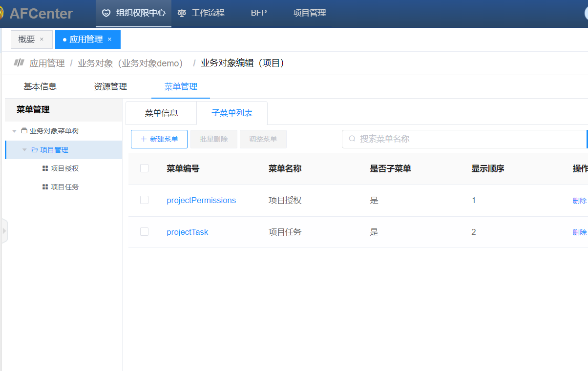Click the box icon beside 业务对象菜单树
The width and height of the screenshot is (588, 371).
[x=24, y=131]
